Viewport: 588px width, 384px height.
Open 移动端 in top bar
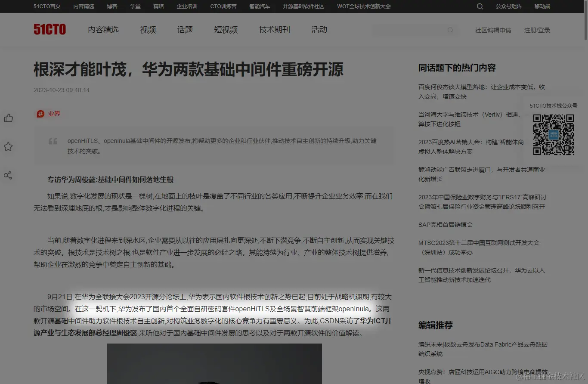542,6
